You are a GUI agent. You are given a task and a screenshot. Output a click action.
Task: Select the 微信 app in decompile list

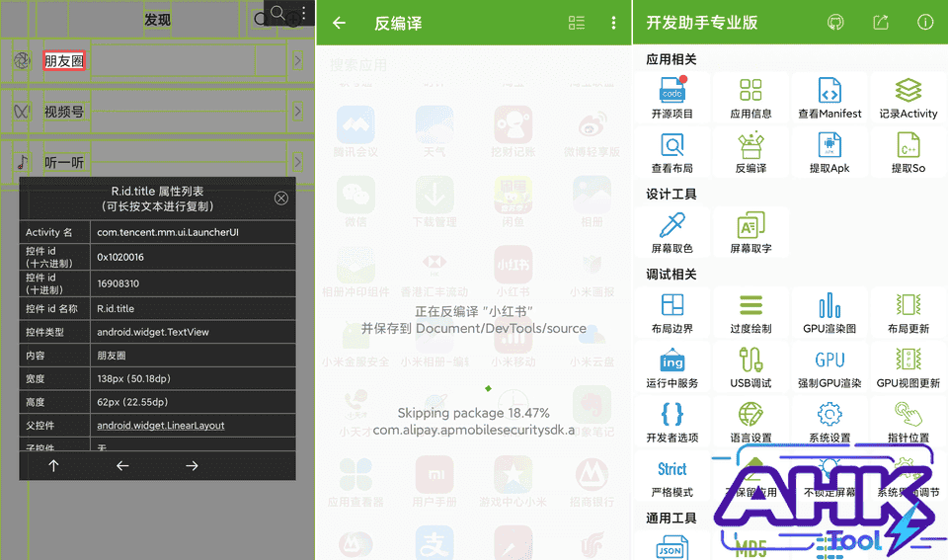tap(355, 201)
